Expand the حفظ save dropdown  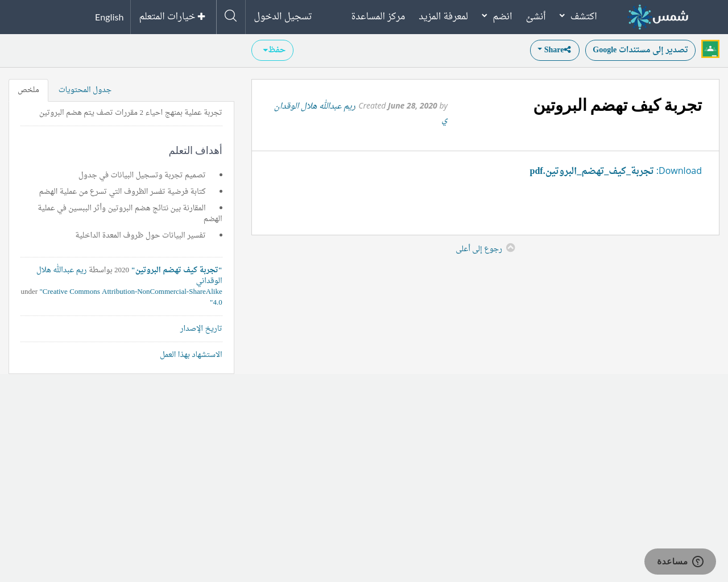point(272,50)
